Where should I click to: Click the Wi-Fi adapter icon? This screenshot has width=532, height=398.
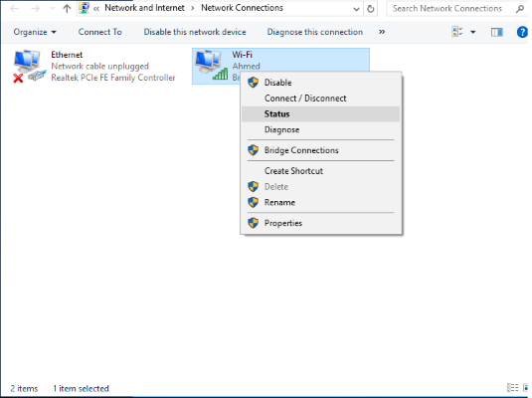tap(212, 66)
